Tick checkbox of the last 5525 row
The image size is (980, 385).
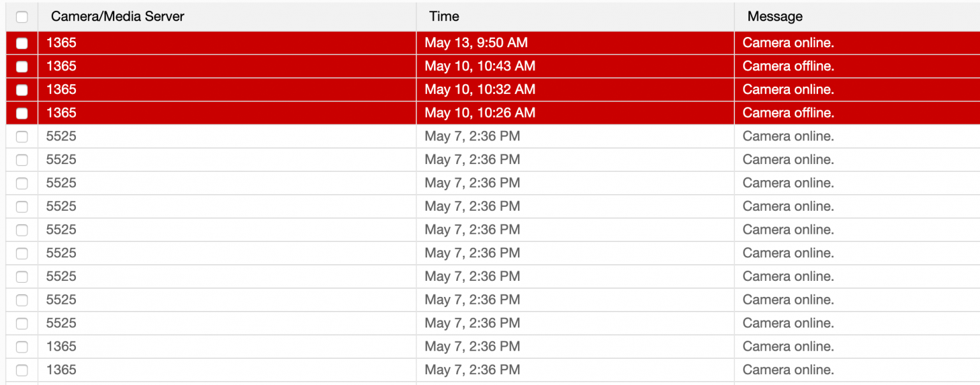click(x=22, y=323)
